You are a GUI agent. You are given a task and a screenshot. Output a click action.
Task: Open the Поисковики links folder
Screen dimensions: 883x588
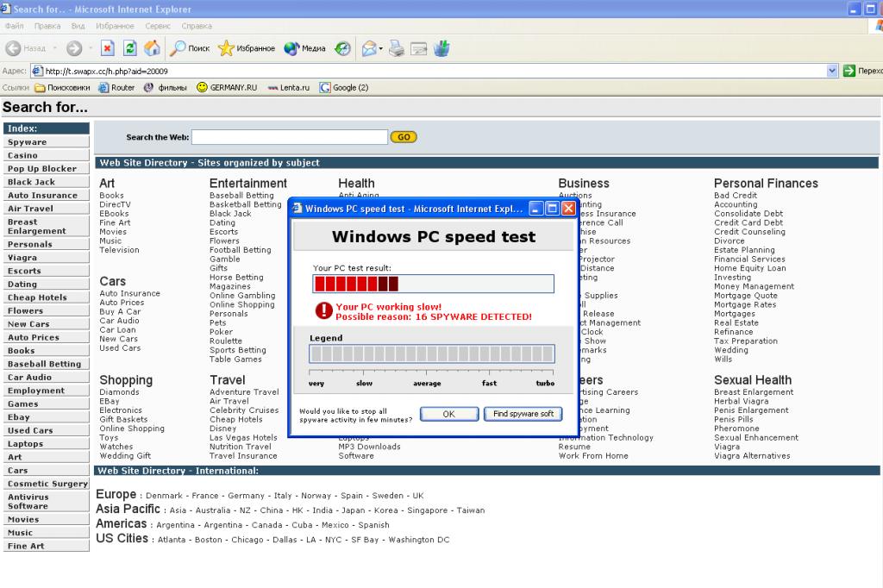[x=62, y=87]
